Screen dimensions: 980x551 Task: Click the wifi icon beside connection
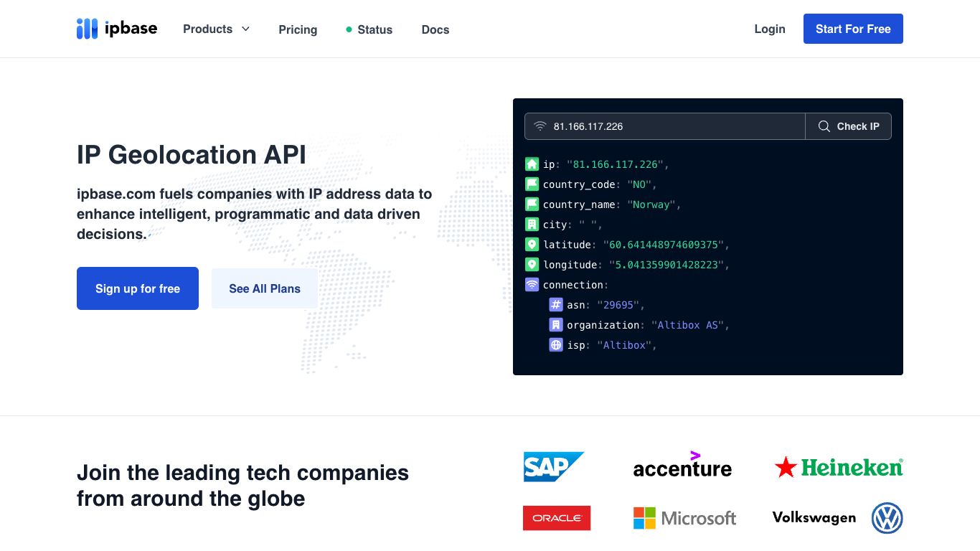point(532,285)
